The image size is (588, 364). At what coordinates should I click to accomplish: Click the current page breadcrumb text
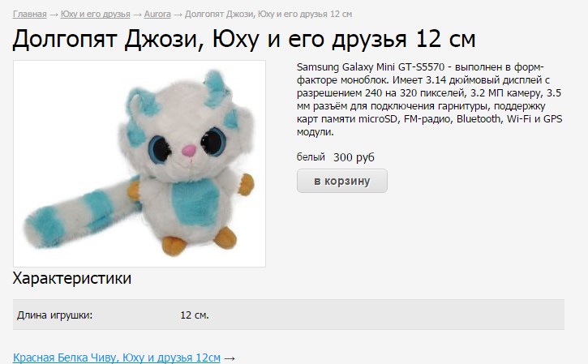coord(268,15)
